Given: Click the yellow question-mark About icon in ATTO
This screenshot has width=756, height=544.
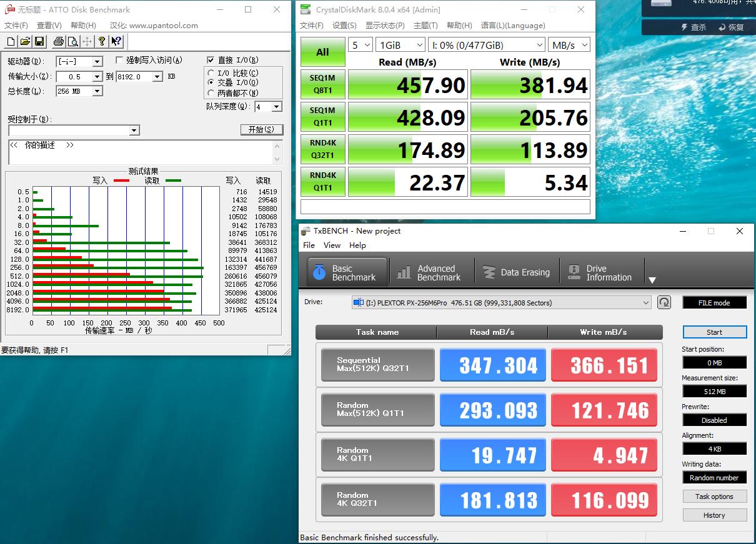Looking at the screenshot, I should (x=102, y=42).
